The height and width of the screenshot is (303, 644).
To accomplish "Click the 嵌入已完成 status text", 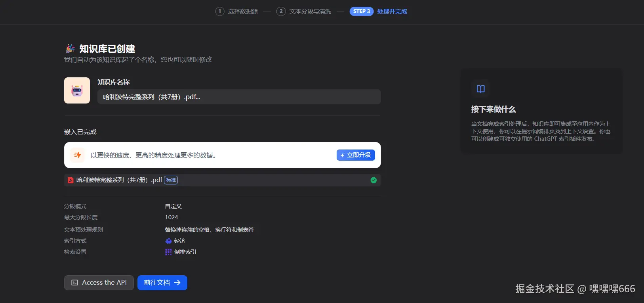I will (x=80, y=132).
